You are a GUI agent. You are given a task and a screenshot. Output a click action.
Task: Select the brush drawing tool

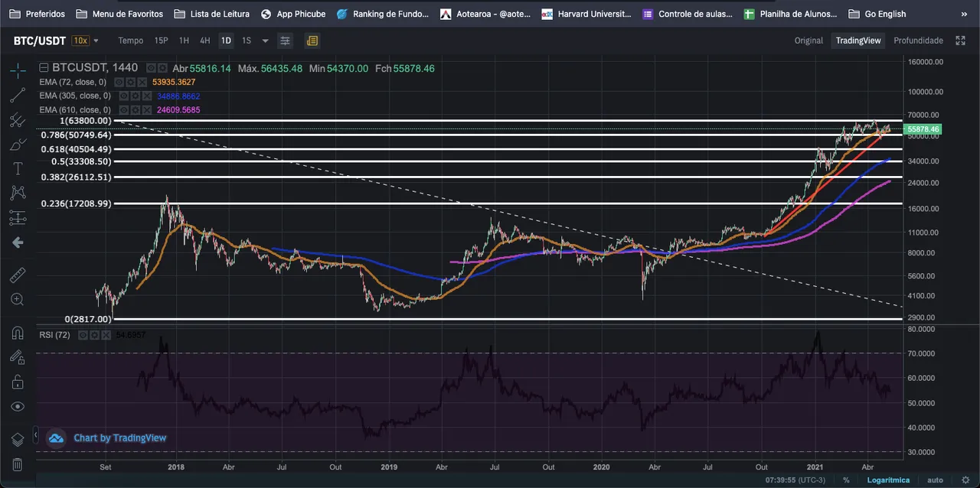click(x=18, y=144)
